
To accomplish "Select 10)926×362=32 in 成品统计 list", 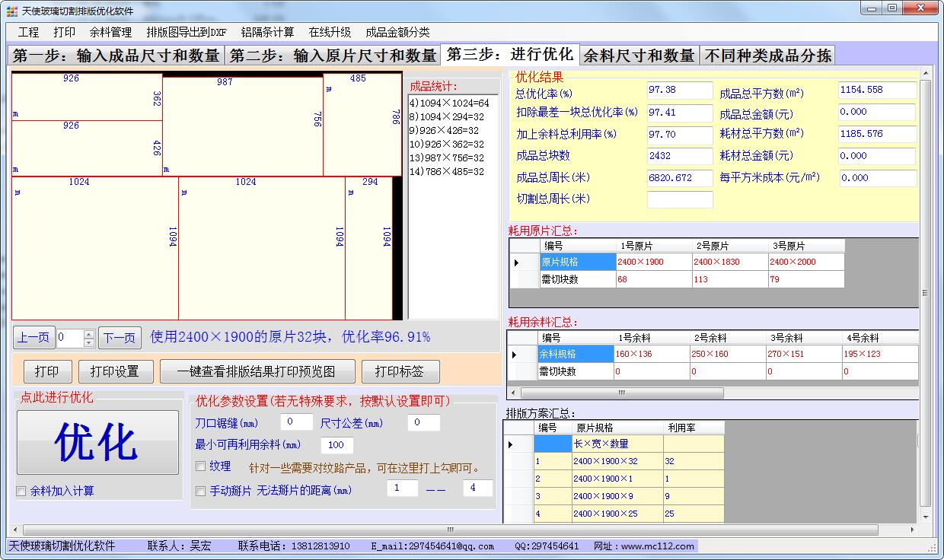I will pos(447,145).
